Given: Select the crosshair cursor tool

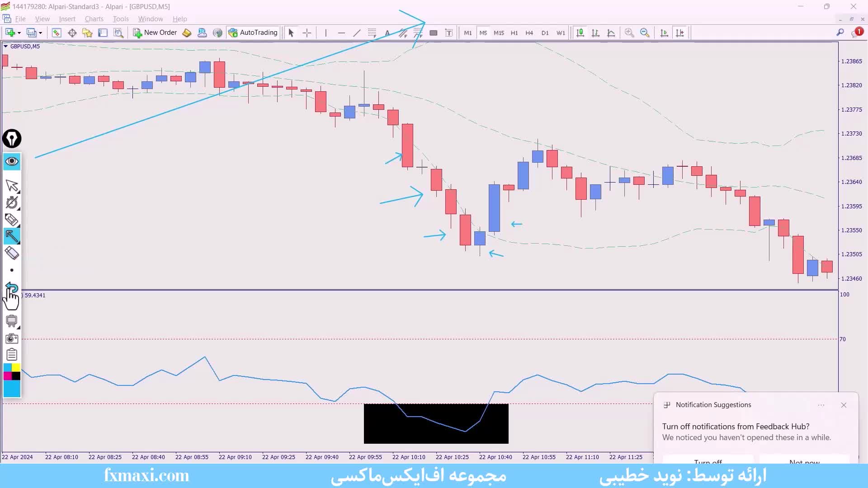Looking at the screenshot, I should pos(307,33).
